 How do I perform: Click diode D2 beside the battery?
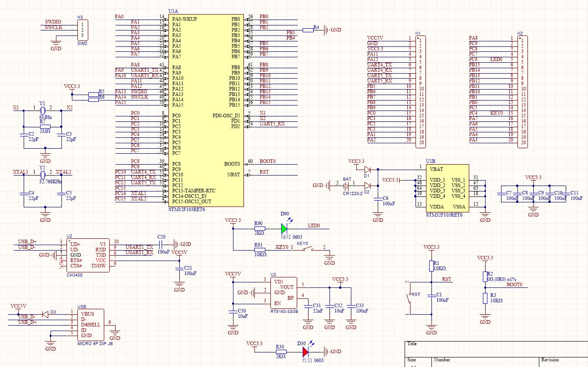coord(368,186)
